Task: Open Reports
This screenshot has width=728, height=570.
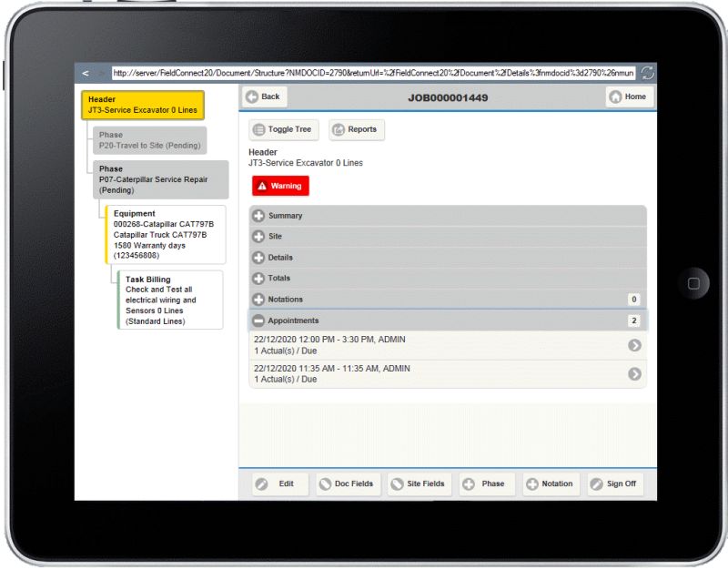Action: [357, 129]
